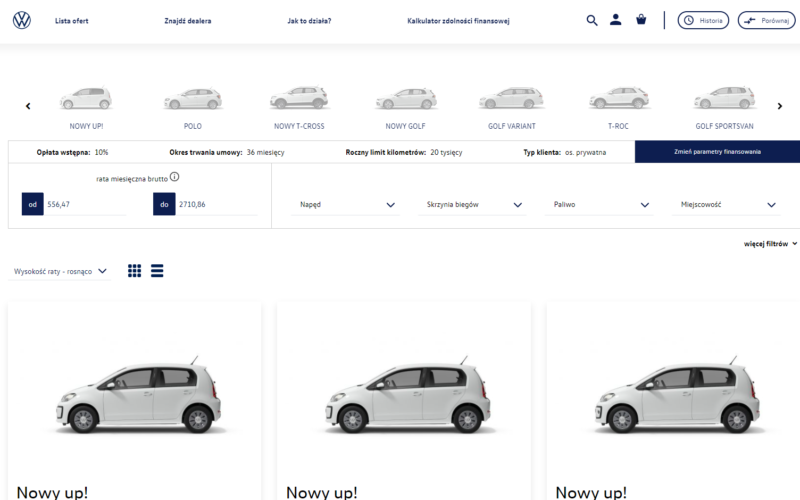Select the Golf Sportsvan model thumbnail
800x500 pixels.
[724, 108]
